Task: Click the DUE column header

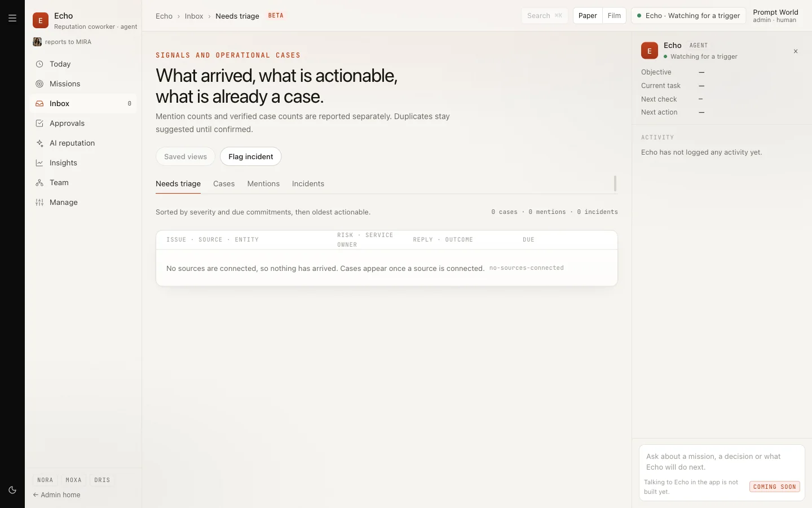Action: pyautogui.click(x=528, y=240)
